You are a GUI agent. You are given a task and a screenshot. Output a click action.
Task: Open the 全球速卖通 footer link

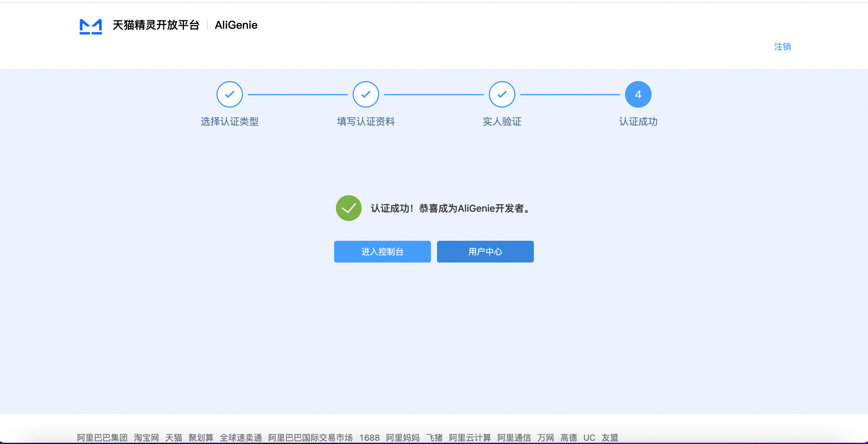click(241, 437)
